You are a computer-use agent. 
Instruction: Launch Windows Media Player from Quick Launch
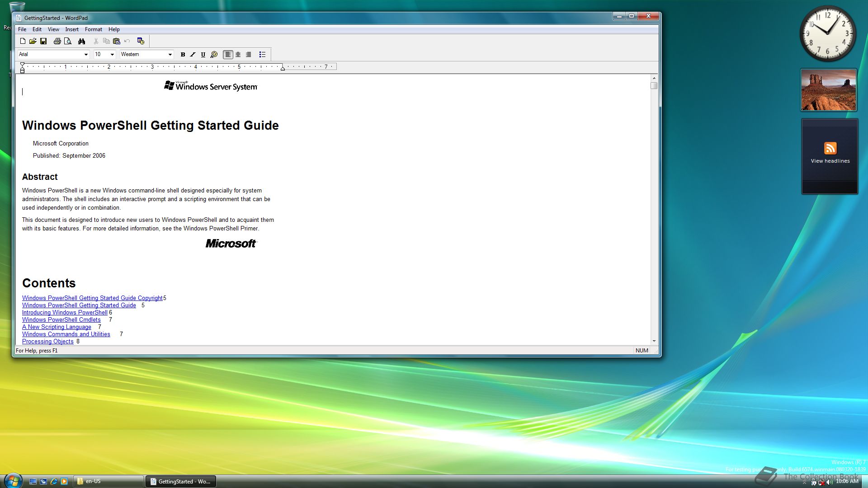64,482
